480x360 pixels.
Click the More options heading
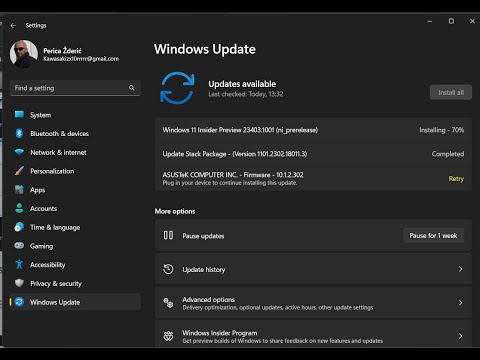coord(175,211)
